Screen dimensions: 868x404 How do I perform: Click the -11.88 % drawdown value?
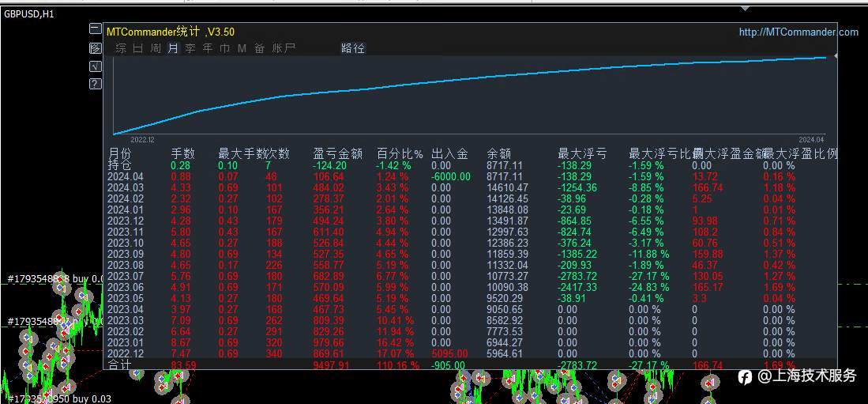(649, 254)
